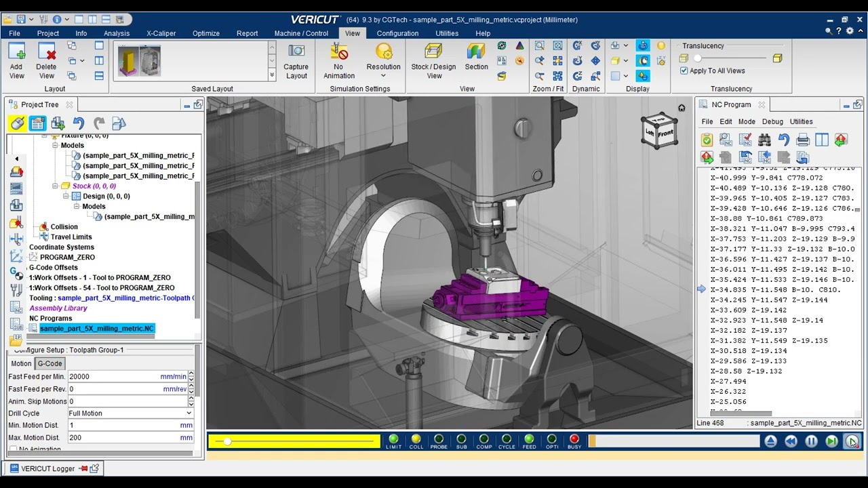Viewport: 868px width, 488px height.
Task: Click the simulation progress bar
Action: 674,441
